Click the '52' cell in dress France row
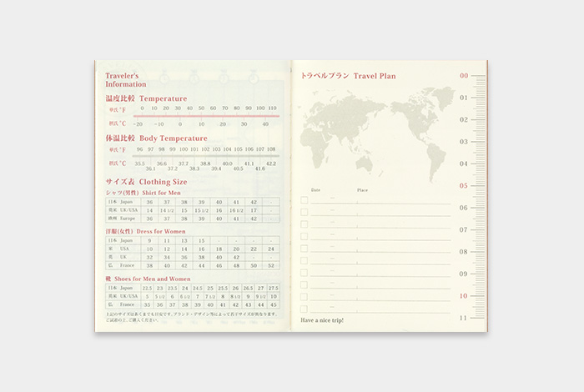584x392 pixels. (x=271, y=266)
